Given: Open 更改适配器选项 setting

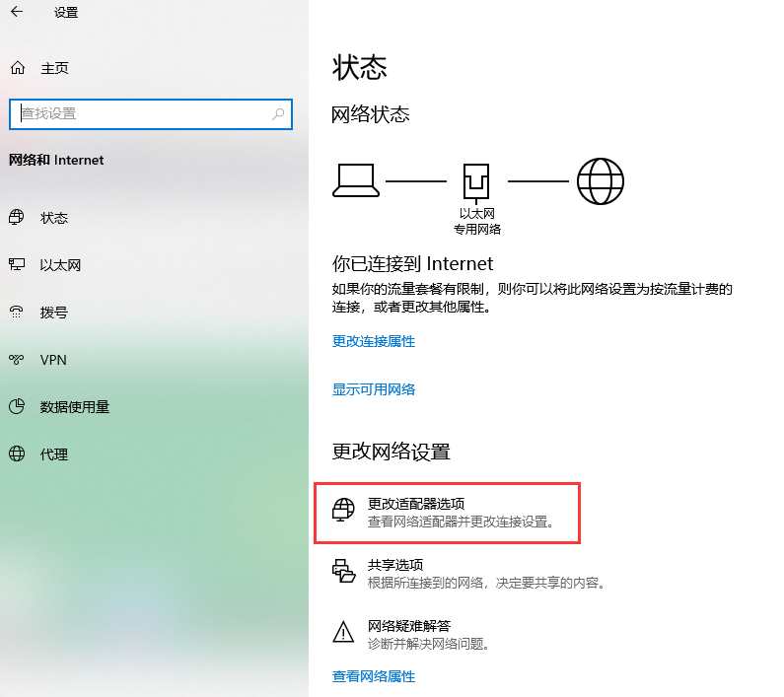Looking at the screenshot, I should [447, 513].
